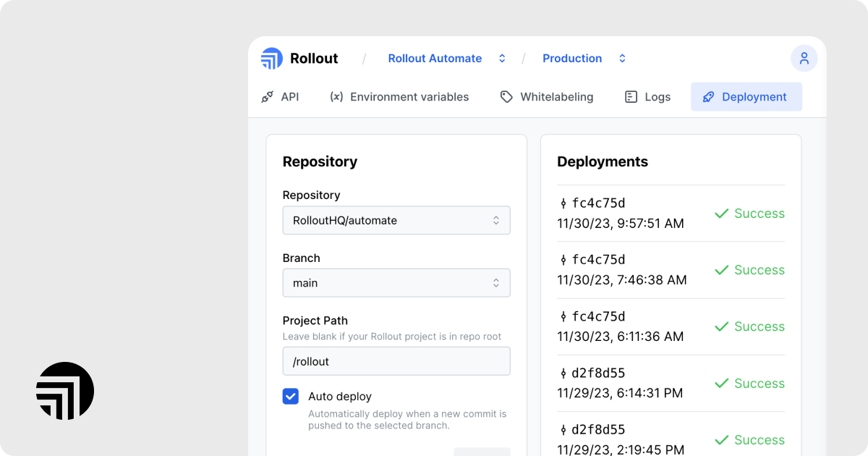Viewport: 868px width, 456px height.
Task: Click commit icon beside fc4c75d at 9:57:51 AM
Action: [x=563, y=203]
